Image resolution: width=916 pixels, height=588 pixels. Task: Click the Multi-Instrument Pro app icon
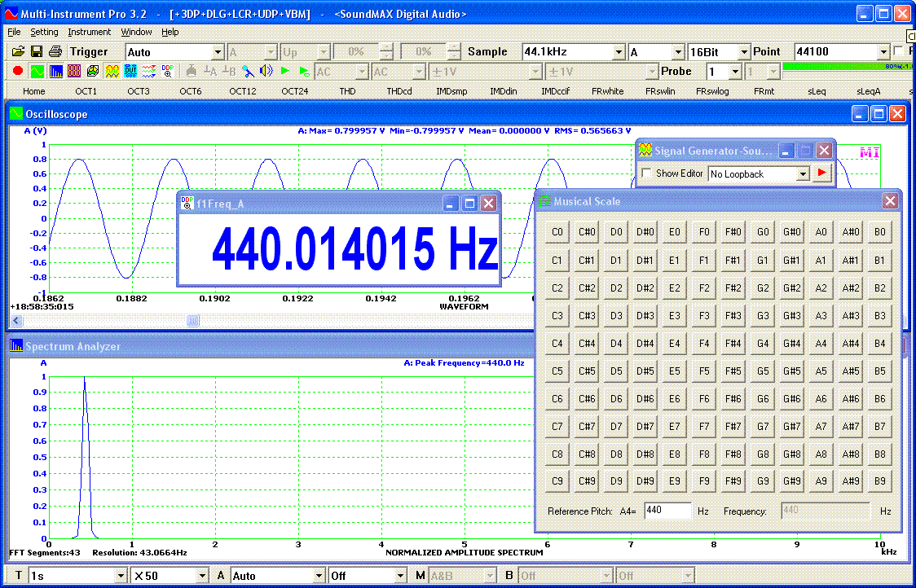(x=11, y=14)
